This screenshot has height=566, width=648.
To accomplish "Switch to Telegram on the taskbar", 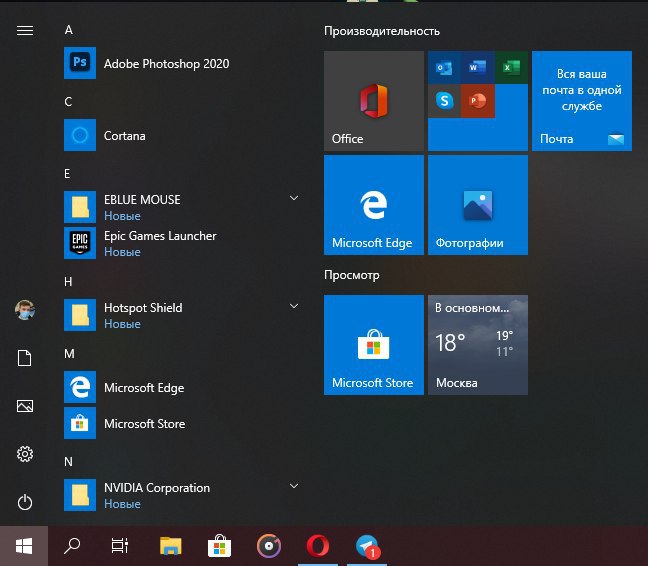I will (367, 546).
